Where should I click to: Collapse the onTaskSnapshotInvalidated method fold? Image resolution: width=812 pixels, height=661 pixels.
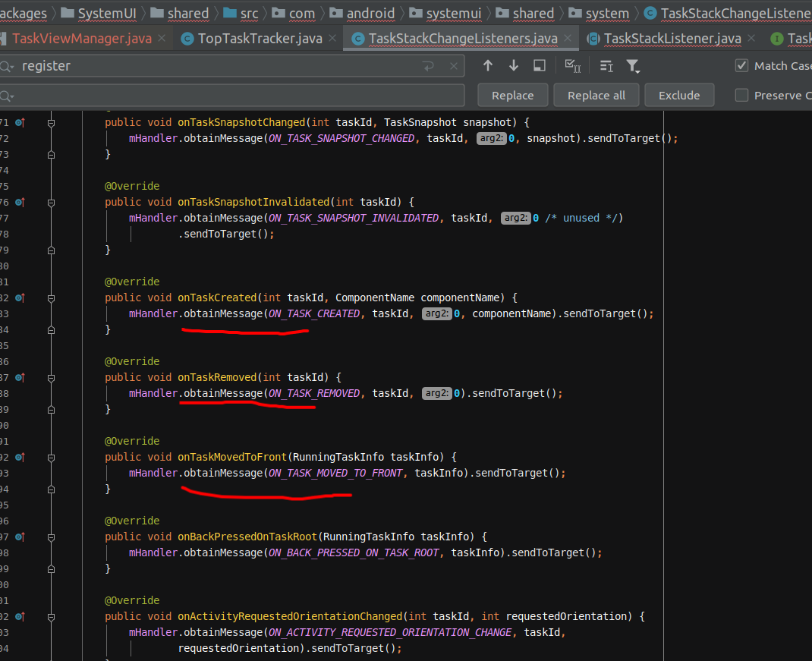[52, 203]
